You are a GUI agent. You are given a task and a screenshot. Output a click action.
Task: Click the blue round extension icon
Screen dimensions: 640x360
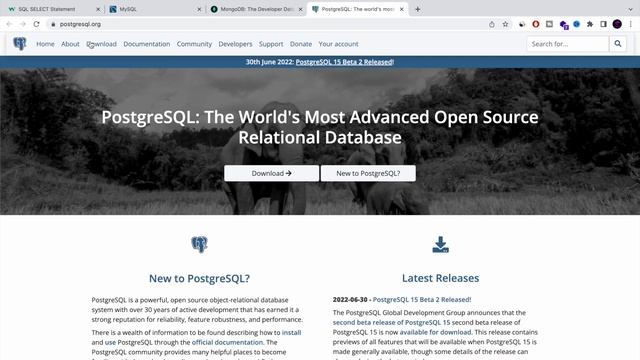tap(576, 24)
